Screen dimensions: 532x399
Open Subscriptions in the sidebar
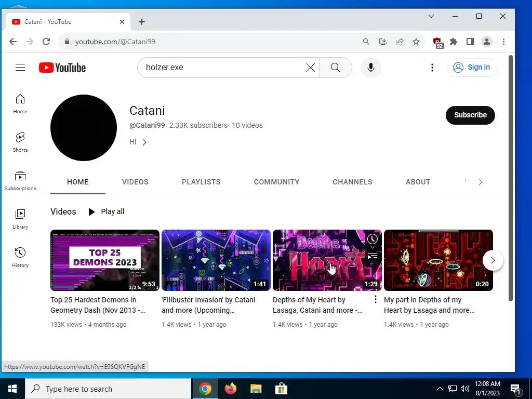click(20, 181)
